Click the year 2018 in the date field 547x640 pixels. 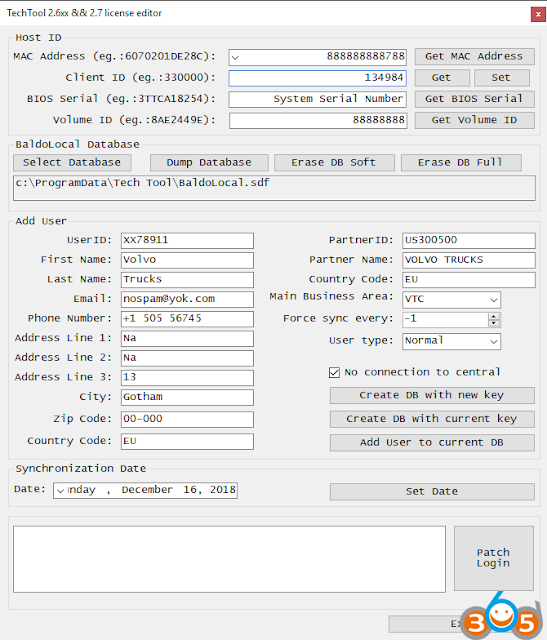point(223,490)
